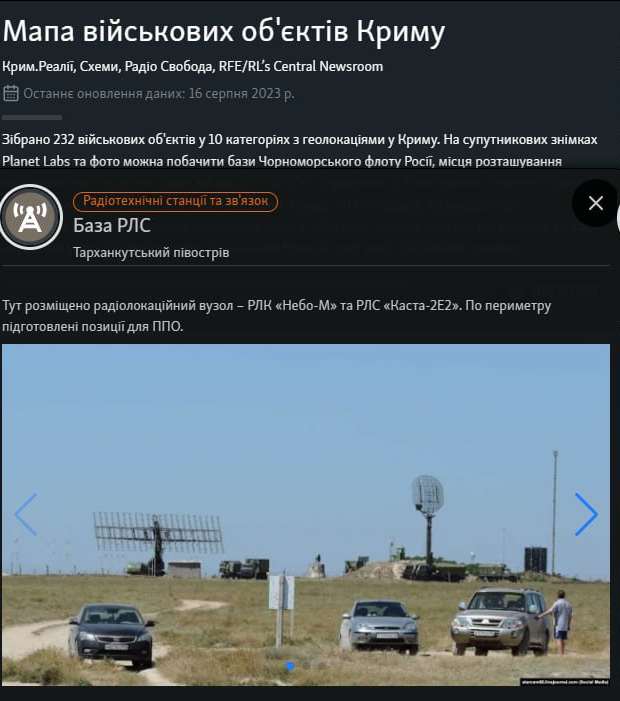Click the gray divider bar under date
620x701 pixels.
tap(32, 118)
